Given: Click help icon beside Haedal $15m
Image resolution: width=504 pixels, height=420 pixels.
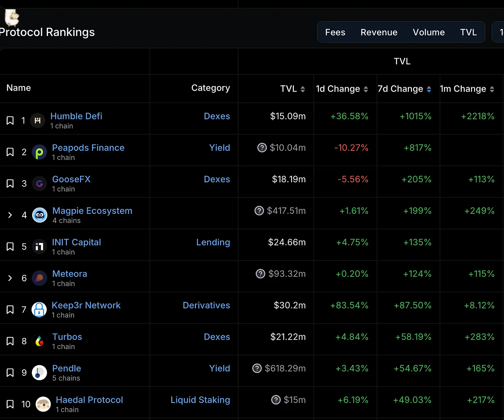Looking at the screenshot, I should [x=276, y=400].
